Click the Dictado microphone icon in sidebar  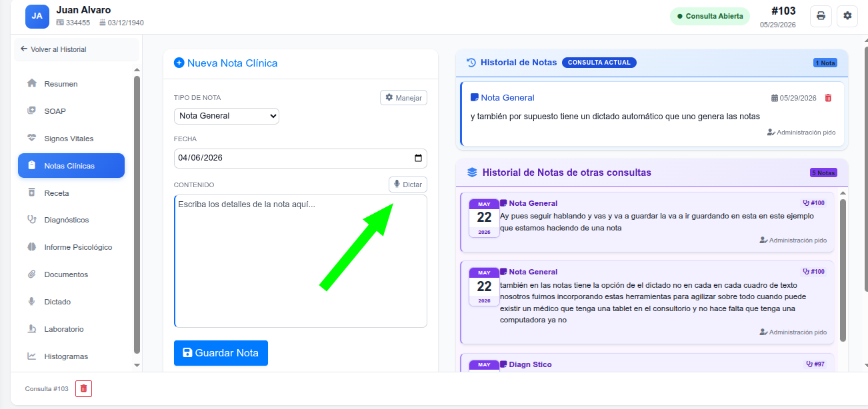[31, 301]
